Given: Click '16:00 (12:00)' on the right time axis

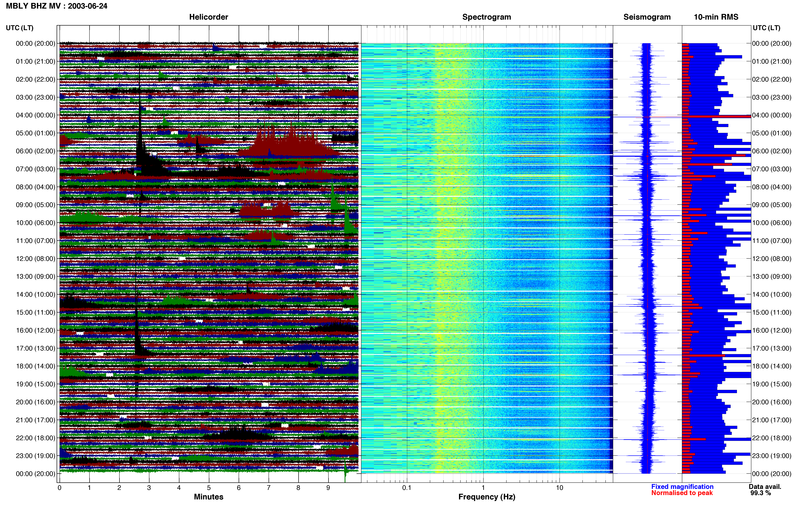Looking at the screenshot, I should [x=772, y=330].
